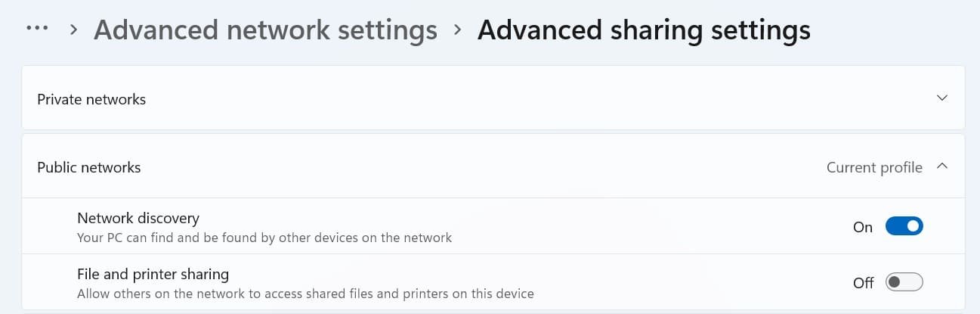Click the chevron before Advanced network settings
This screenshot has height=314, width=980.
click(74, 30)
